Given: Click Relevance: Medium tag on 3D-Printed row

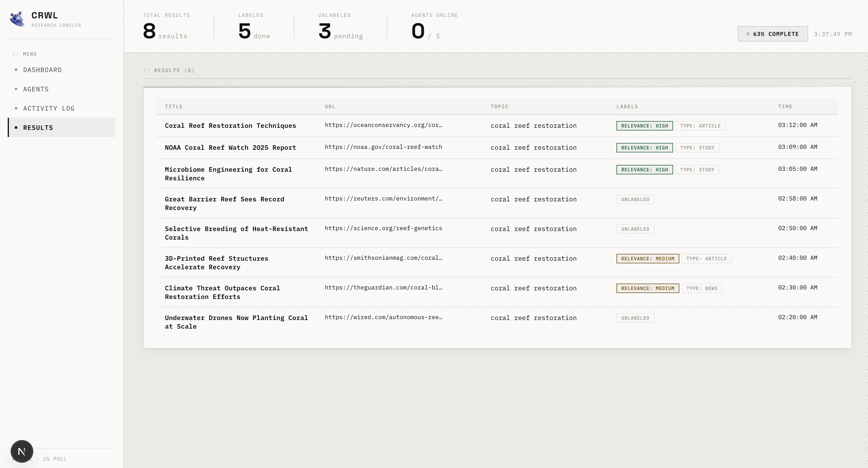Looking at the screenshot, I should (647, 258).
